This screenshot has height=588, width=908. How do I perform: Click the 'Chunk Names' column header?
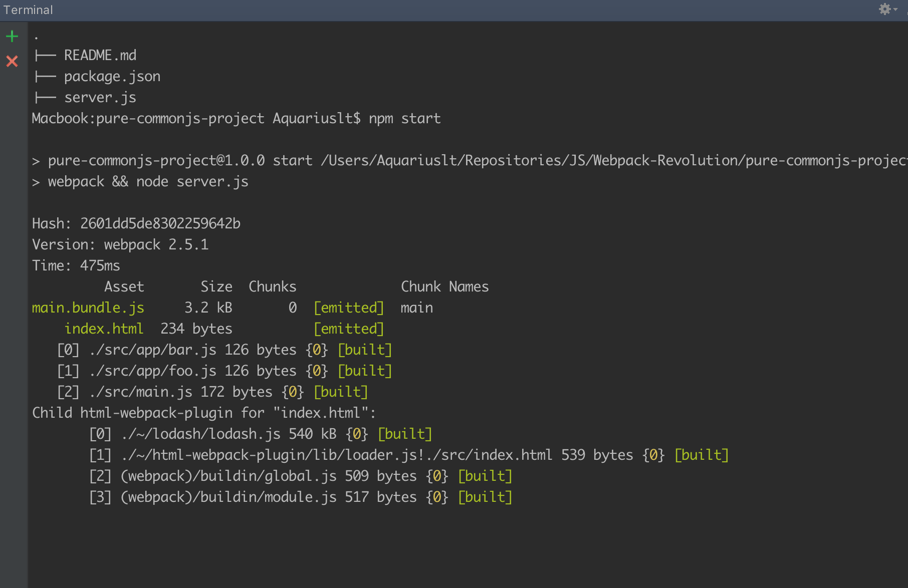tap(445, 286)
